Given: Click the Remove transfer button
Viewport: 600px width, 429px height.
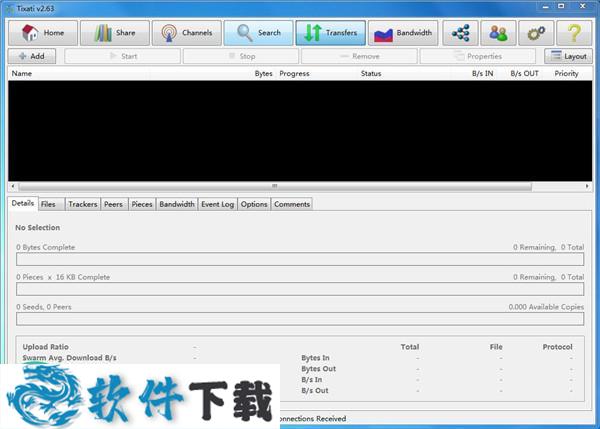Looking at the screenshot, I should pyautogui.click(x=359, y=56).
